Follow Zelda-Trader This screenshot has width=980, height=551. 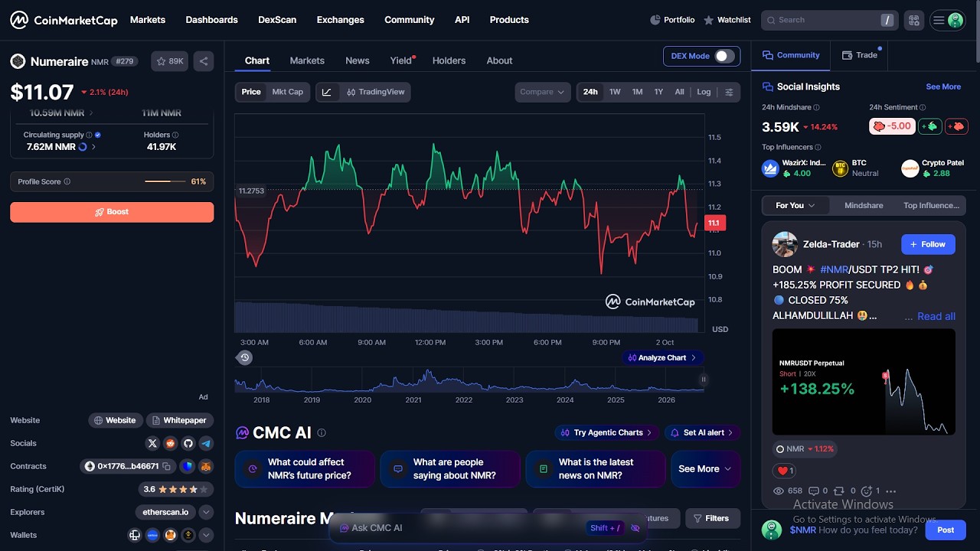click(928, 244)
